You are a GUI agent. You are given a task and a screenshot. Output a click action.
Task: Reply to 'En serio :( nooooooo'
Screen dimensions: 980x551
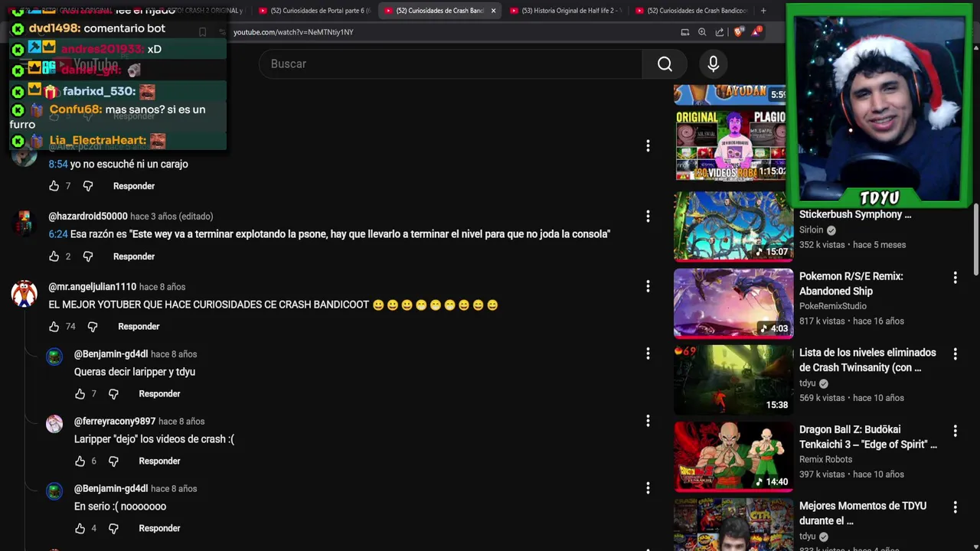click(159, 529)
